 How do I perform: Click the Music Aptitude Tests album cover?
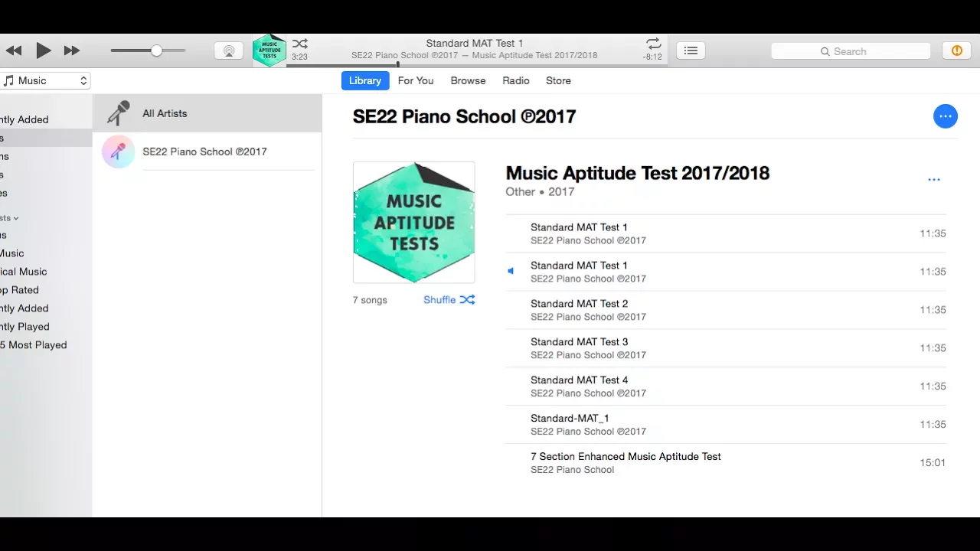414,222
